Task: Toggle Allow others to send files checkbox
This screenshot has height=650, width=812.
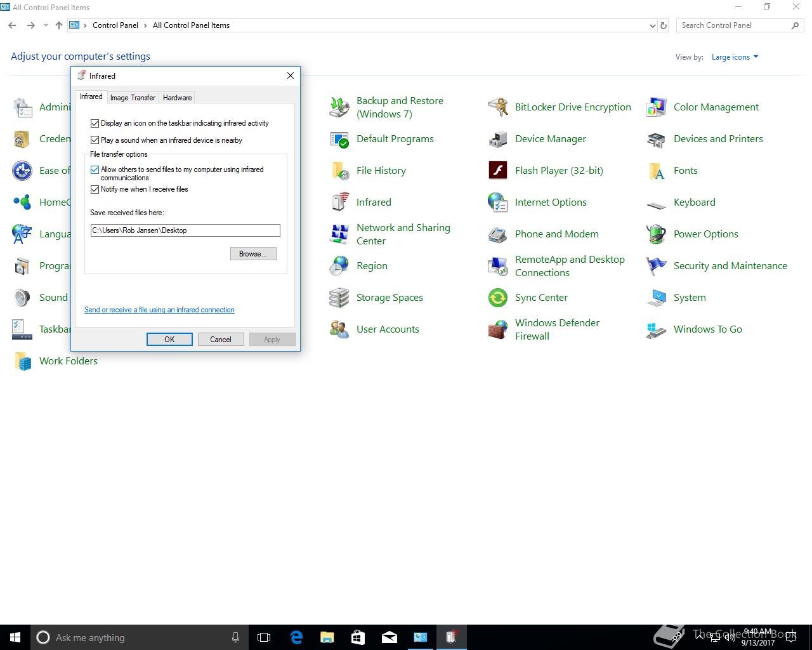Action: 95,169
